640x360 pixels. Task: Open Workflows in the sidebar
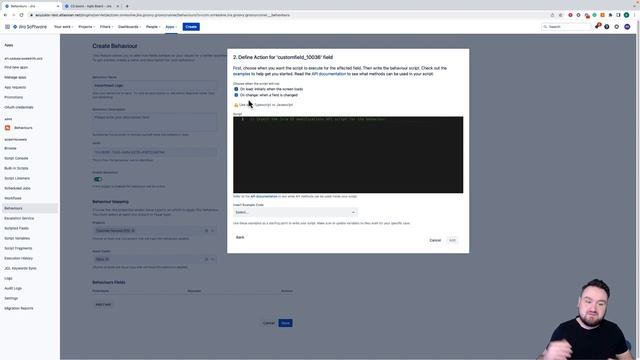(13, 198)
